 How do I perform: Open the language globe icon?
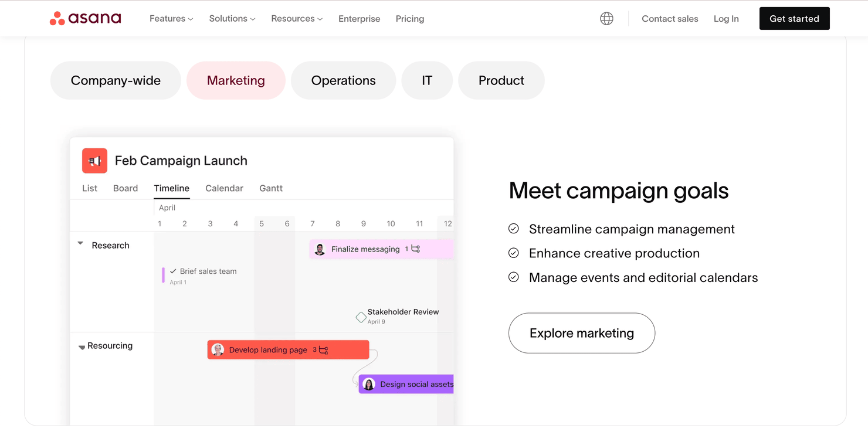[x=606, y=19]
